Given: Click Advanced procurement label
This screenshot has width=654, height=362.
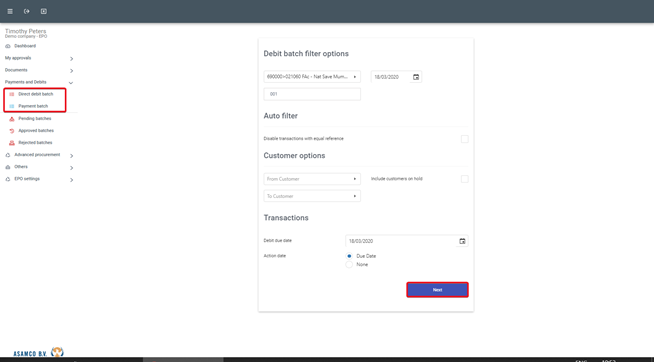Looking at the screenshot, I should click(37, 155).
